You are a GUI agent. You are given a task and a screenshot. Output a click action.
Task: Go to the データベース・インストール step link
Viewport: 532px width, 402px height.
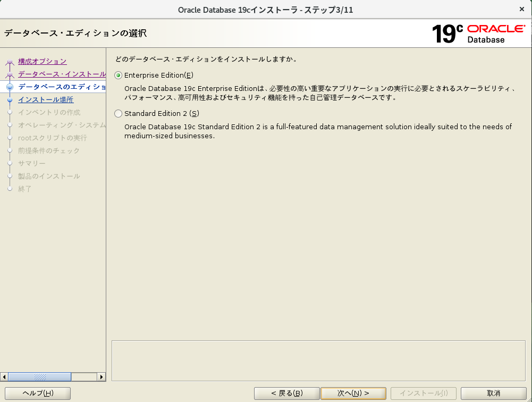pyautogui.click(x=62, y=74)
